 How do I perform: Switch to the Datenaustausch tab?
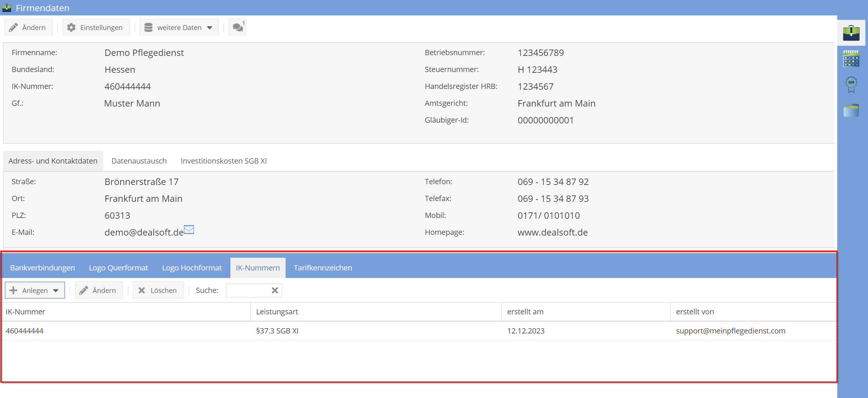tap(139, 161)
